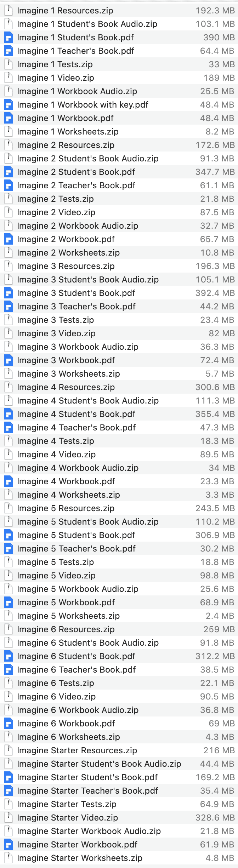The height and width of the screenshot is (868, 238).
Task: Click the PDF icon of Imagine 3 Teacher's Book.pdf
Action: tap(8, 307)
